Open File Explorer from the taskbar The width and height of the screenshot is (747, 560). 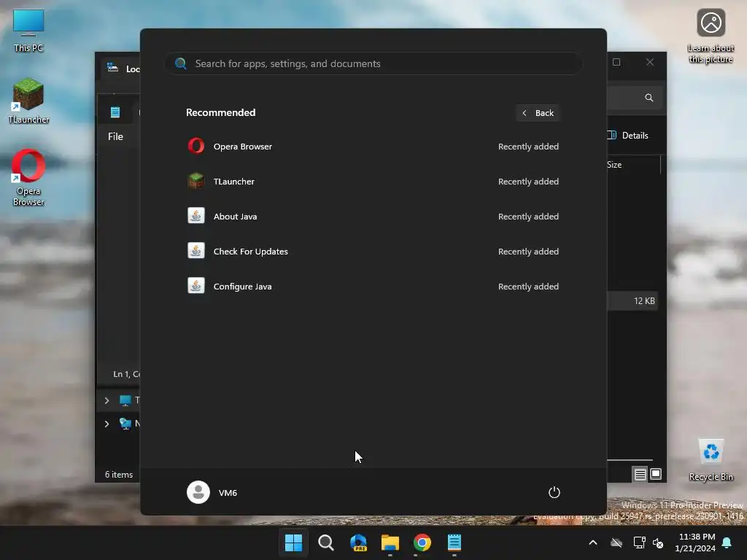click(x=390, y=542)
